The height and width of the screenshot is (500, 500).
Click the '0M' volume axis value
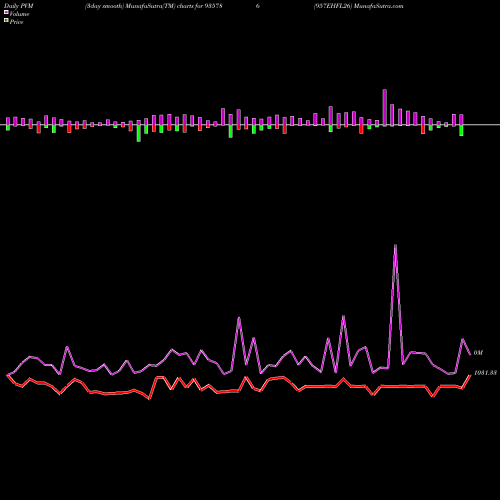click(478, 353)
